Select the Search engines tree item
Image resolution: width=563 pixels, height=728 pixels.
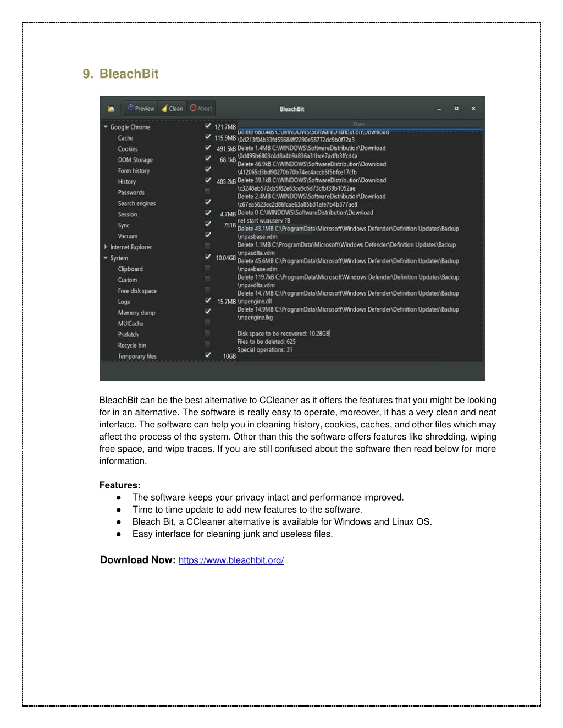click(137, 203)
